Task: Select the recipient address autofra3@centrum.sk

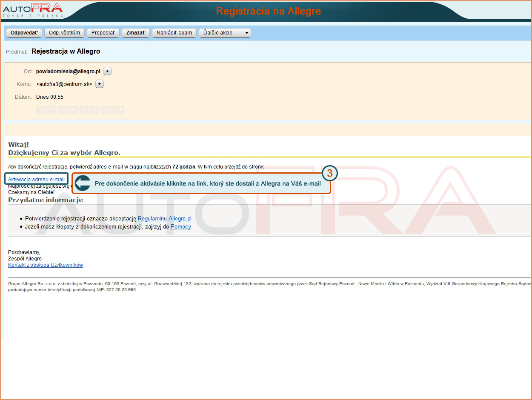Action: [x=64, y=84]
